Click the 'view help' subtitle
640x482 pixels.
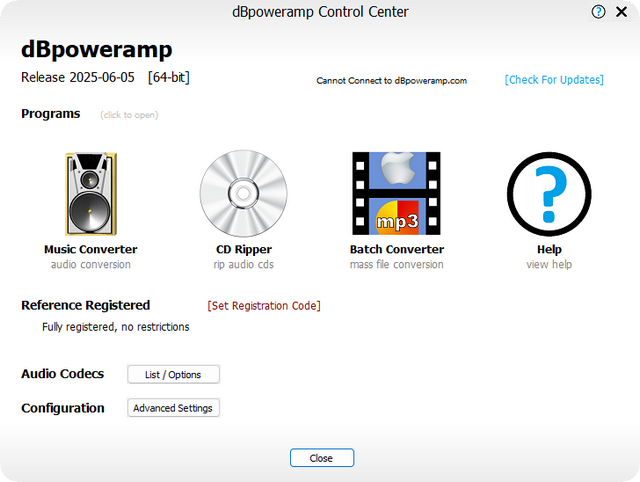coord(549,264)
